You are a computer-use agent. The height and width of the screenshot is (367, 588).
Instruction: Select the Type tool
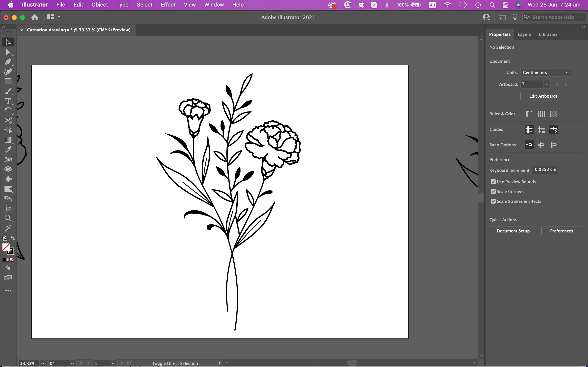pos(8,101)
